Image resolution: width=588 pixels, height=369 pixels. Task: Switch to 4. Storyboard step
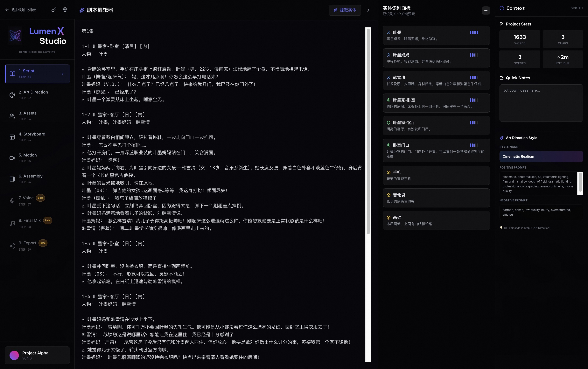(x=37, y=137)
